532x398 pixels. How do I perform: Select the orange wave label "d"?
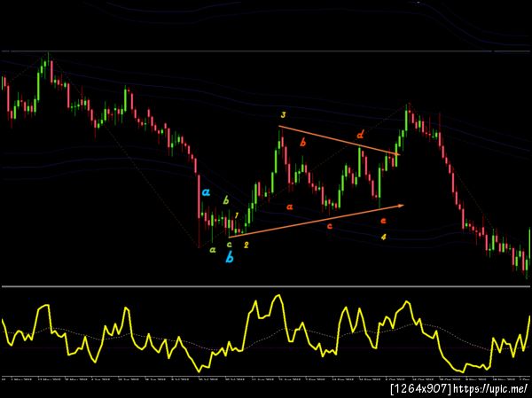tap(360, 135)
